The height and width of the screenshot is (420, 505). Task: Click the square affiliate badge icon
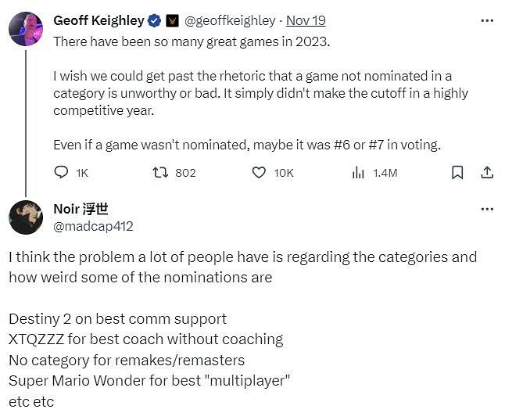[173, 21]
